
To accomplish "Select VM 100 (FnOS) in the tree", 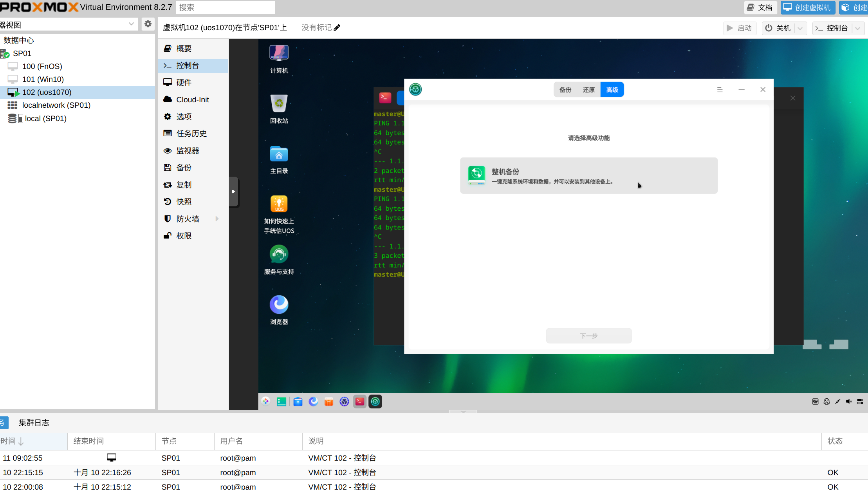I will tap(78, 66).
